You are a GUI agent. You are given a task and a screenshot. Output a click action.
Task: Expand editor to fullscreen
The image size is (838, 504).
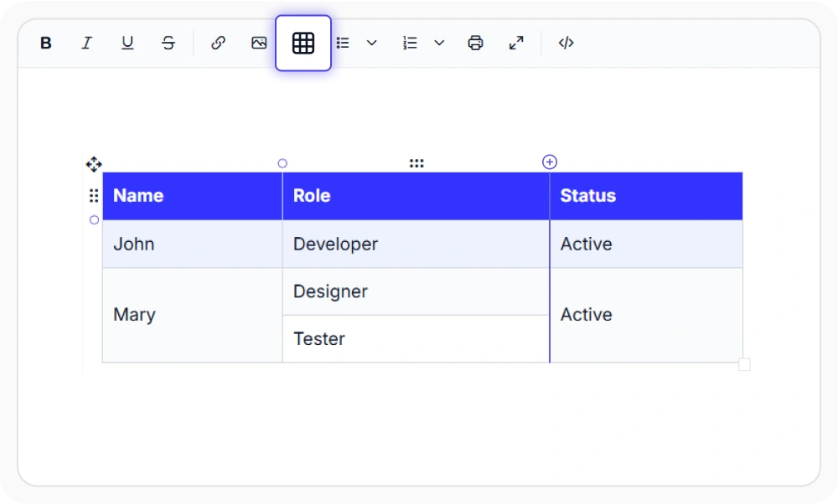click(x=516, y=43)
